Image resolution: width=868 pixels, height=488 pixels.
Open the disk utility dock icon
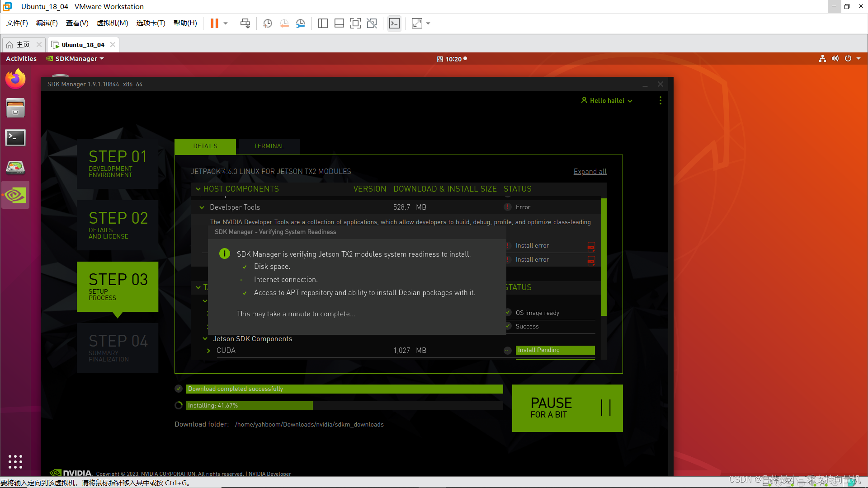(x=15, y=167)
